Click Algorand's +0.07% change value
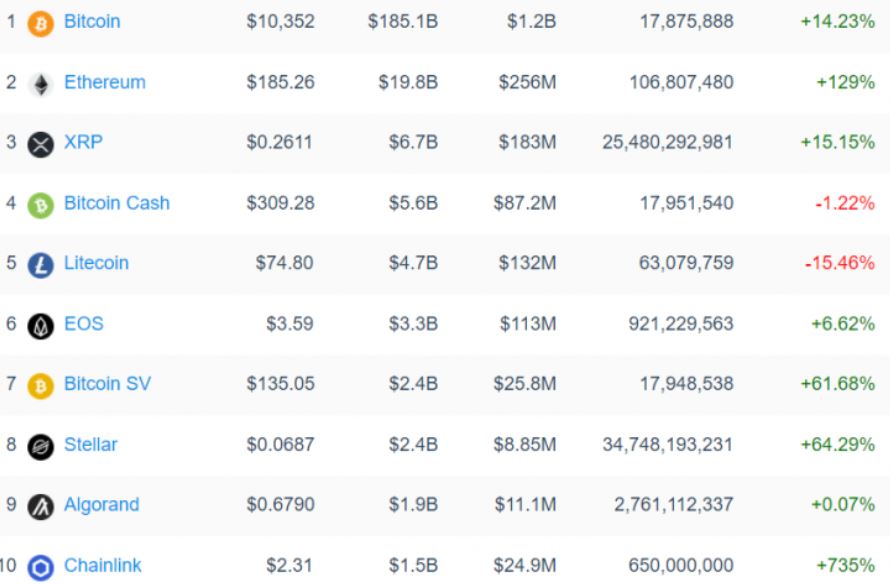 (843, 504)
